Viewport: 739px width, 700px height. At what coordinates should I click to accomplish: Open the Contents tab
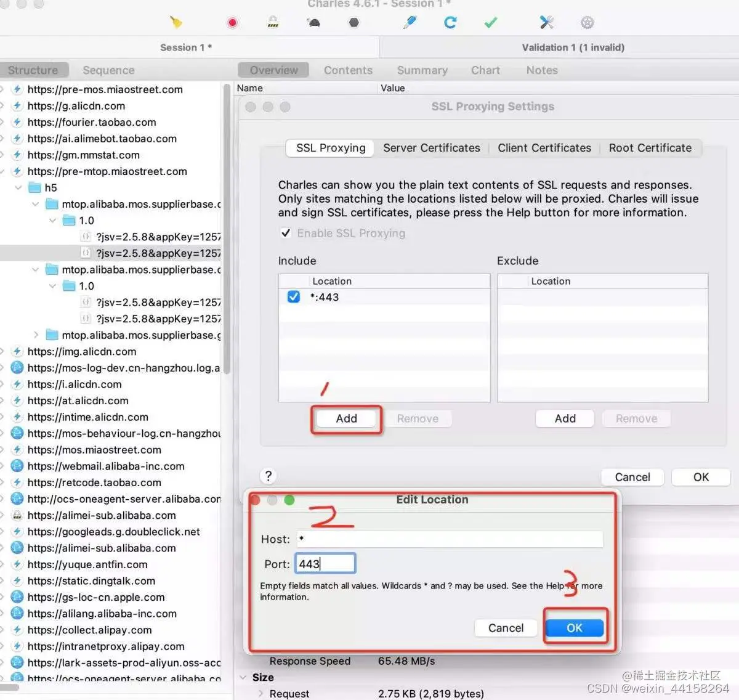point(348,70)
